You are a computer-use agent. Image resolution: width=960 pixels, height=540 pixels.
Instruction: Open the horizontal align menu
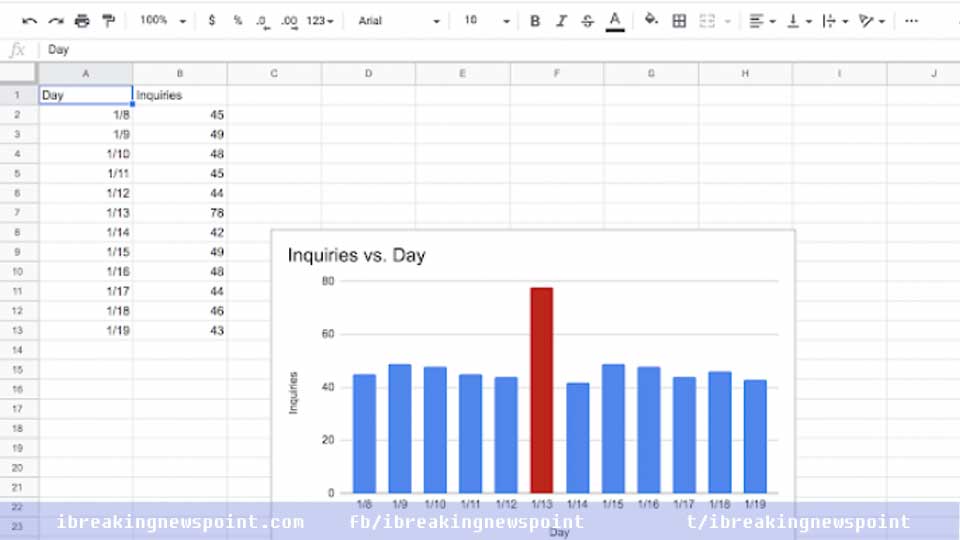[761, 20]
